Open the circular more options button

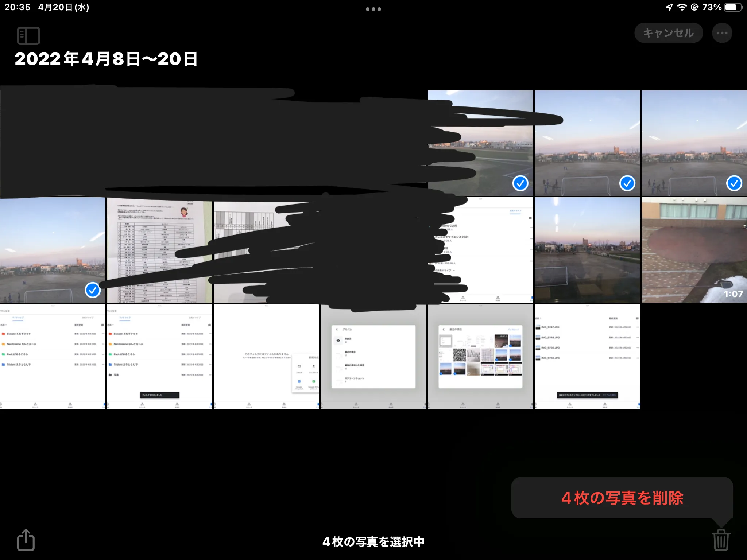coord(722,33)
